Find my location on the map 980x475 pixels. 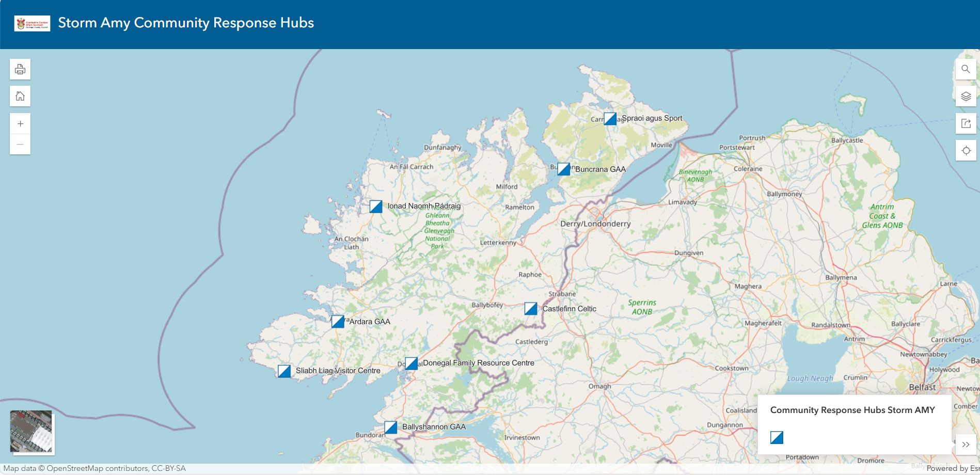click(x=966, y=150)
